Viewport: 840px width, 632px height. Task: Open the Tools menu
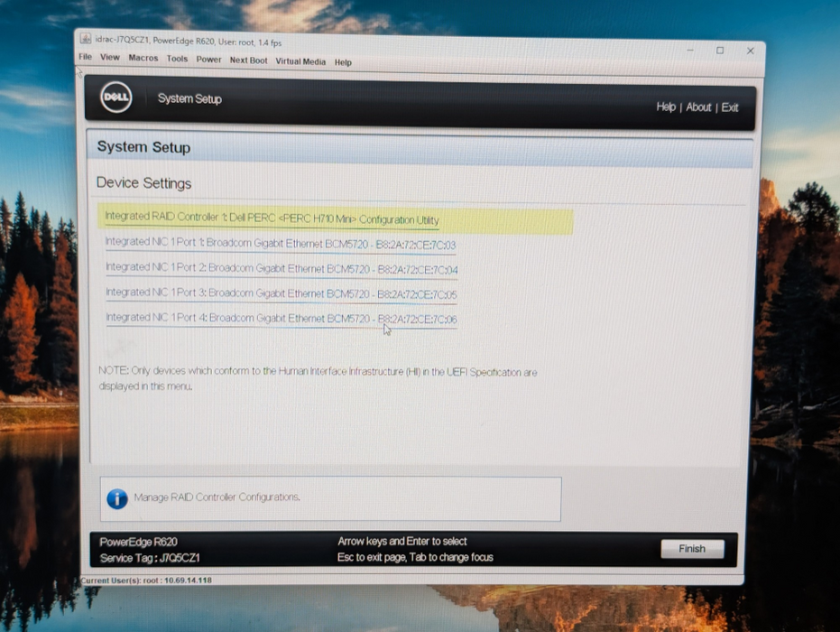177,59
